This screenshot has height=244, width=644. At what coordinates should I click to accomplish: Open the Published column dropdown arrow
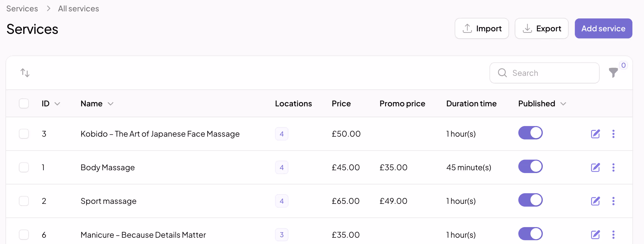(563, 104)
